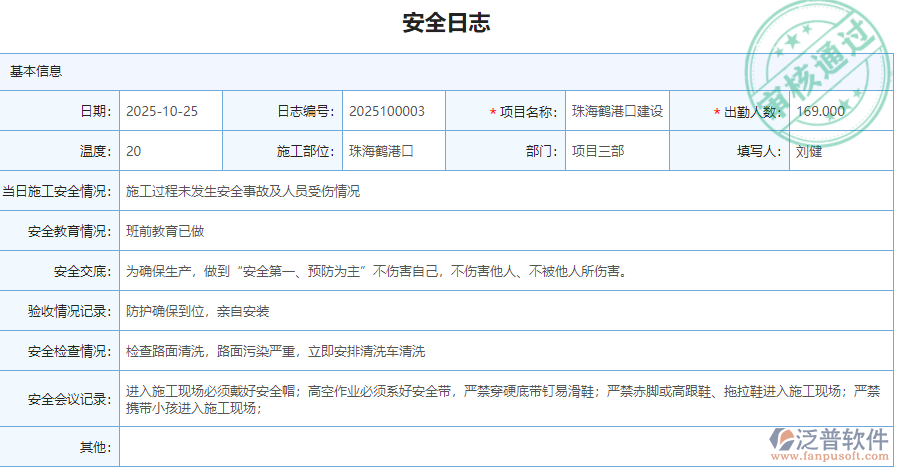The image size is (899, 472).
Task: Select the temperature field showing 20
Action: tap(171, 151)
